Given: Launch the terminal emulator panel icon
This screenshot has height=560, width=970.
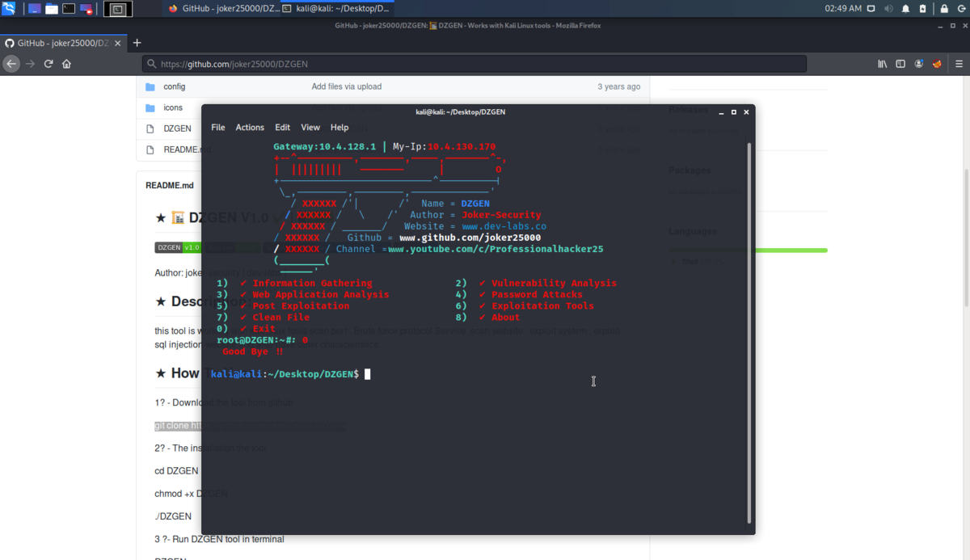Looking at the screenshot, I should pos(69,9).
